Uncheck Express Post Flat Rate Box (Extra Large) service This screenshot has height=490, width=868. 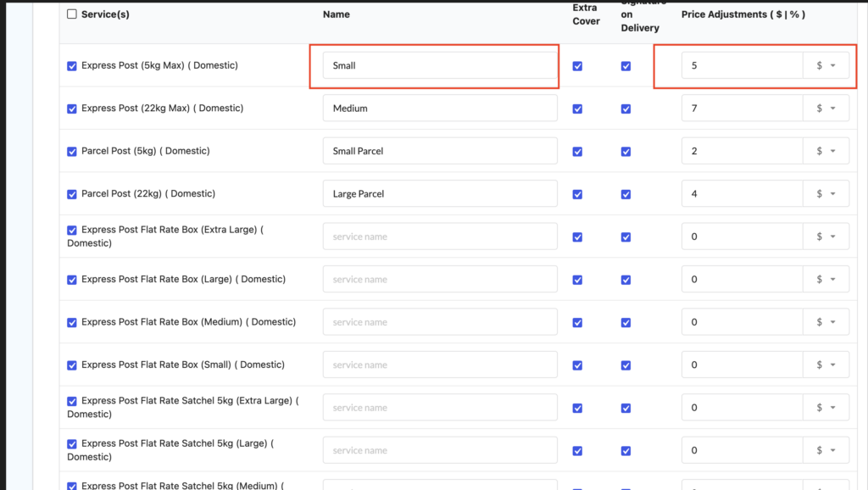coord(72,230)
